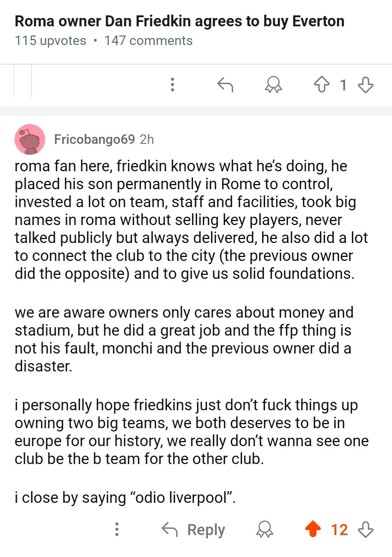Open the three-dot menu on Fricobango69's comment
Viewport: 392px width, 557px height.
117,529
